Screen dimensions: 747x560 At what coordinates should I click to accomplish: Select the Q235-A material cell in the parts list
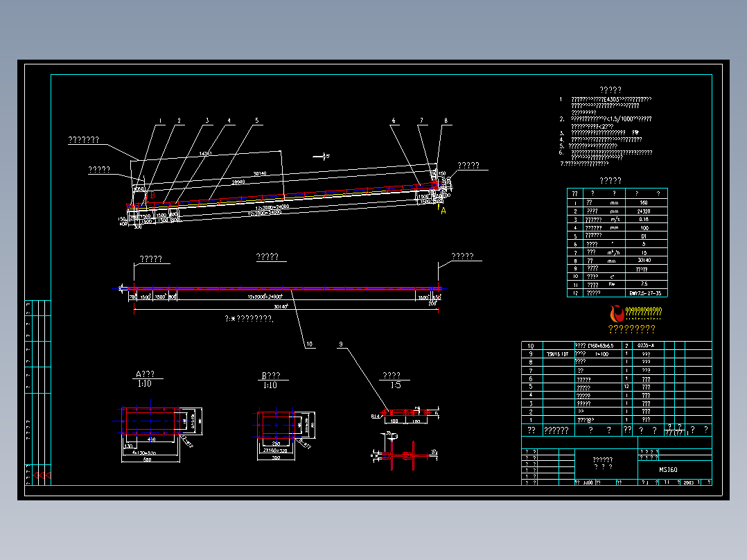pos(646,346)
